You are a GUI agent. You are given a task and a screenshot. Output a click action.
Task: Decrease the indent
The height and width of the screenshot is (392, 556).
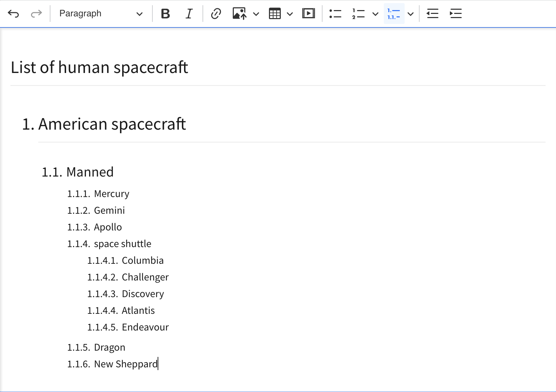432,14
